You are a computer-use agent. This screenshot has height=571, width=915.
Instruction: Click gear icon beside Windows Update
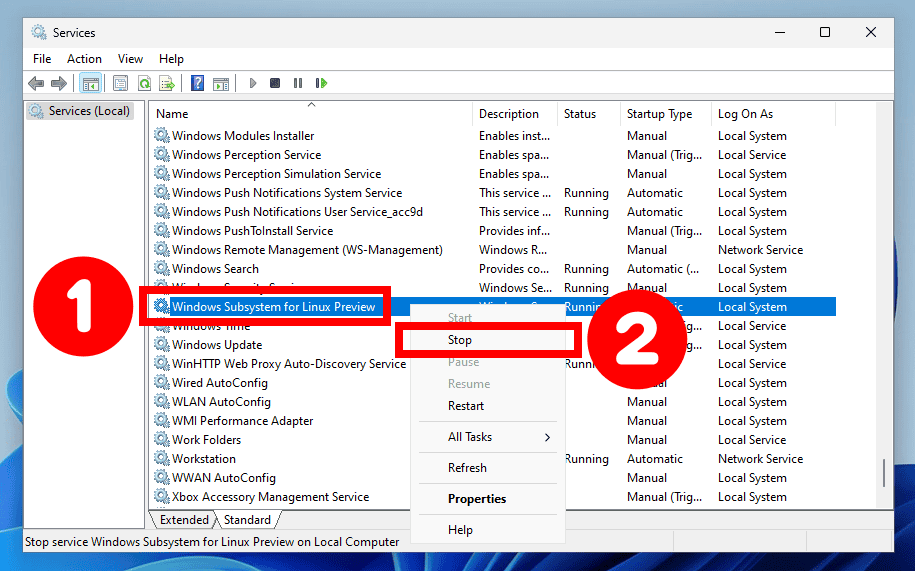[x=162, y=345]
